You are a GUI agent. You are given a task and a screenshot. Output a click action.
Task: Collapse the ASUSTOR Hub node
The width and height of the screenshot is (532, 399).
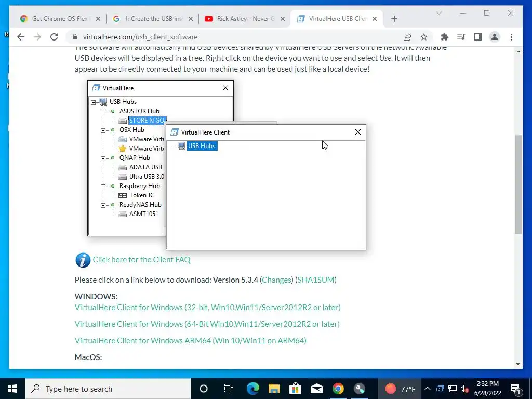coord(103,112)
